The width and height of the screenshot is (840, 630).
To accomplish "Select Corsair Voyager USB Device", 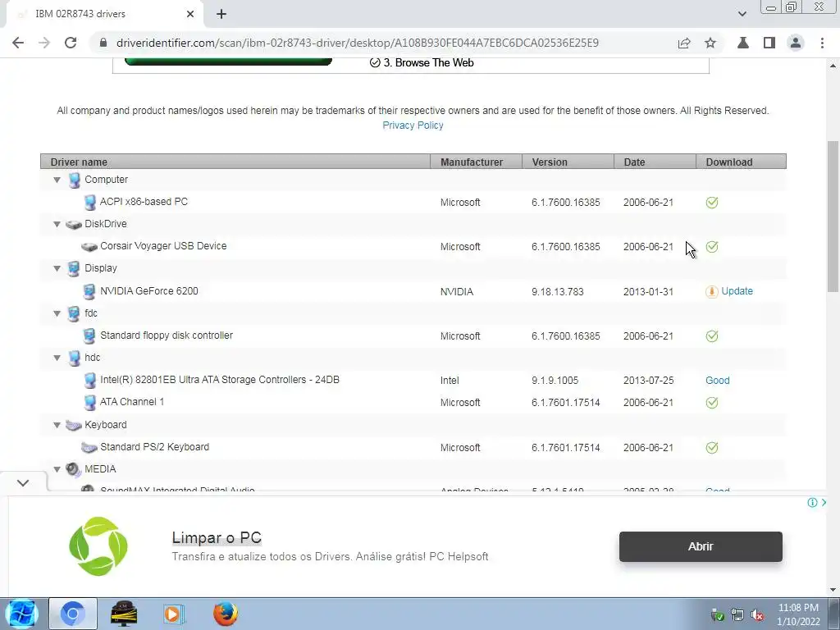I will pyautogui.click(x=163, y=246).
